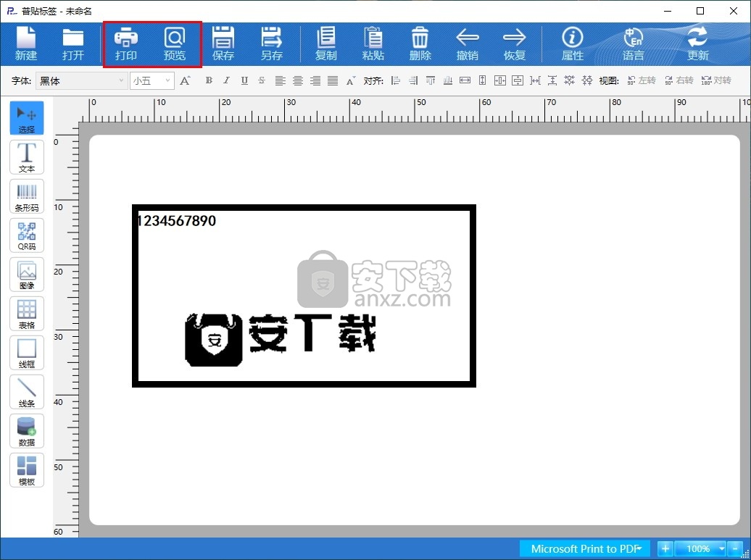
Task: Toggle underline text formatting
Action: click(244, 80)
